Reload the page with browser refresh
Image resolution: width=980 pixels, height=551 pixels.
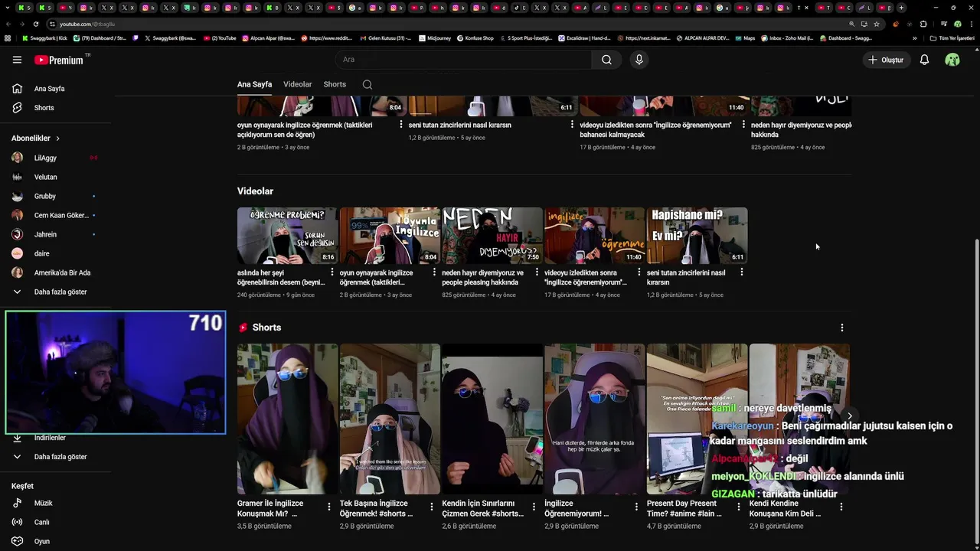pos(35,24)
